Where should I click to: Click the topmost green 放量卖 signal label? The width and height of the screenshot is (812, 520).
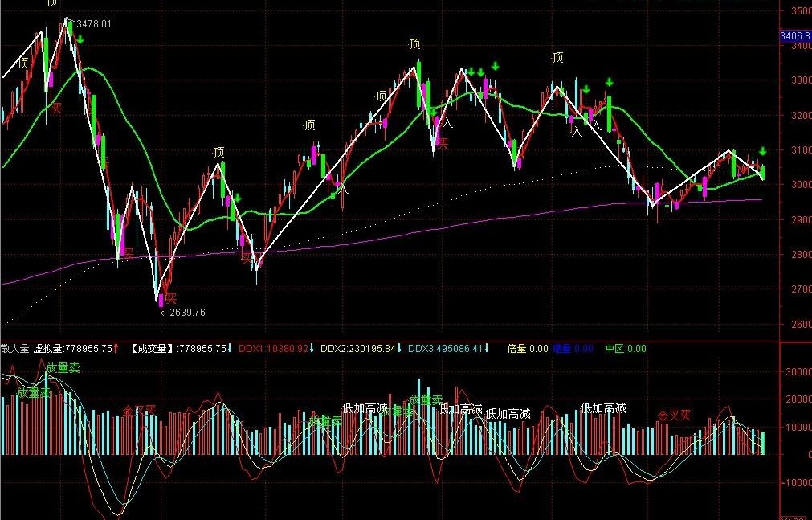point(63,368)
